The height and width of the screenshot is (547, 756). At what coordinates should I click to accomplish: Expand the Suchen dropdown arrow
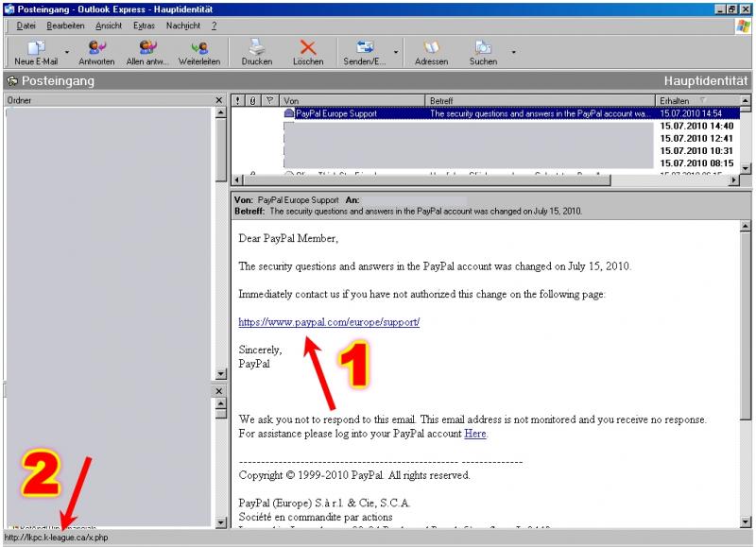pos(514,52)
